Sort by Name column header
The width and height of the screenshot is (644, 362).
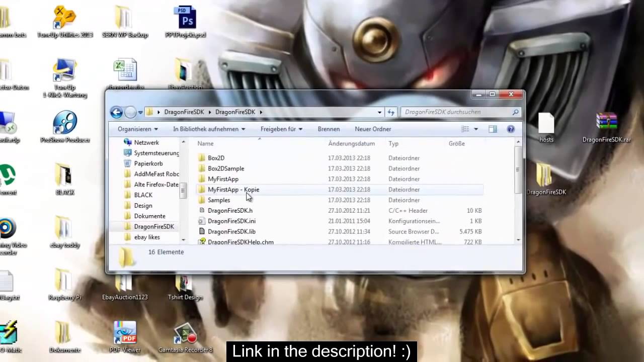(x=205, y=144)
